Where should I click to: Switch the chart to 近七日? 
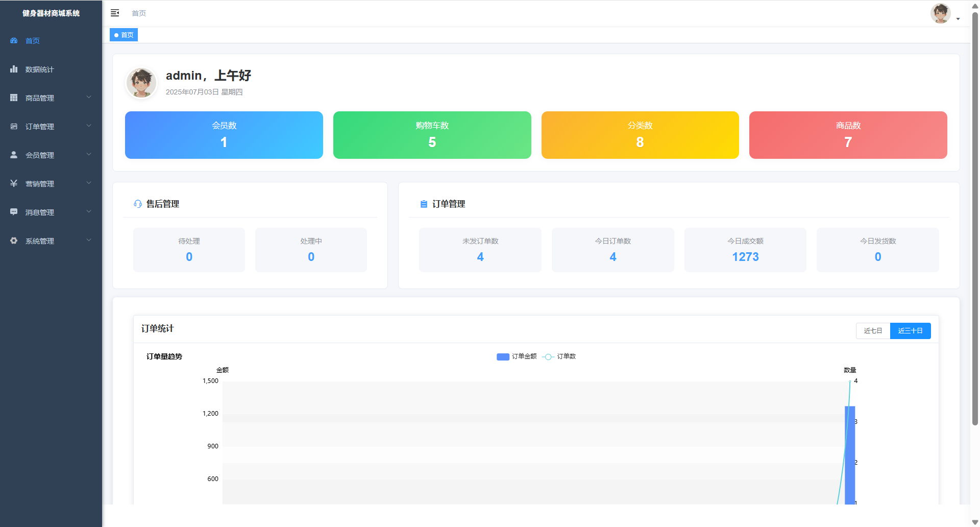(873, 331)
